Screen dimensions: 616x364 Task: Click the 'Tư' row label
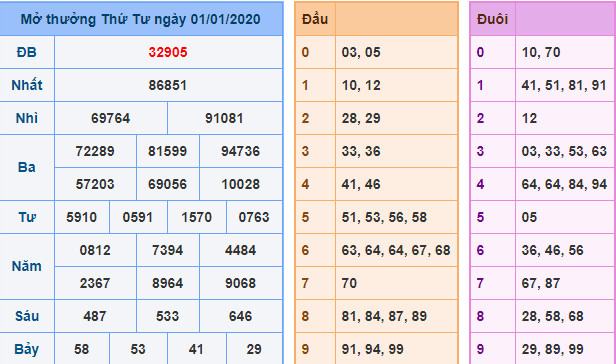pos(27,217)
